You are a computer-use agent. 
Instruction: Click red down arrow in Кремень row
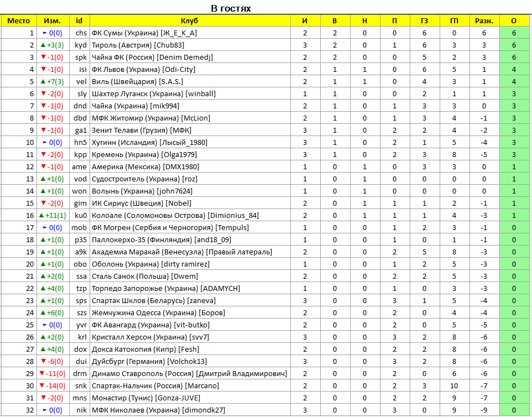43,154
